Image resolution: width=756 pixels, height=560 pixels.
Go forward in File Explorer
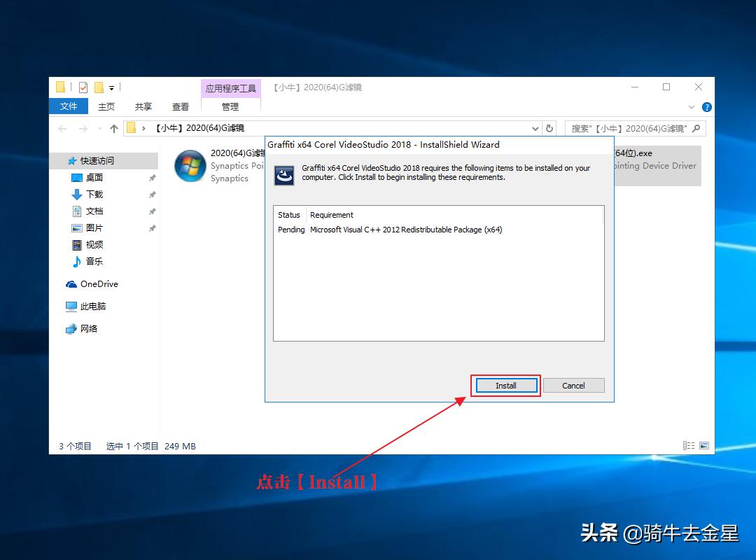(x=83, y=128)
